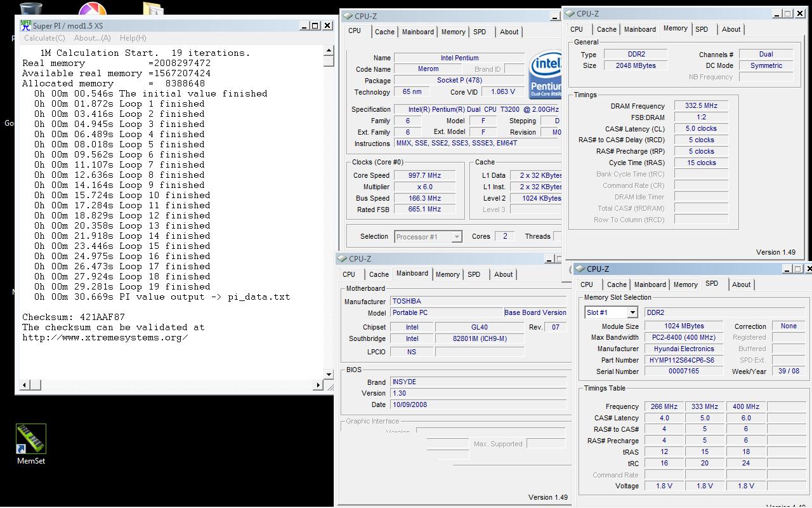Click Super PI vertical scrollbar down arrow

pos(329,374)
